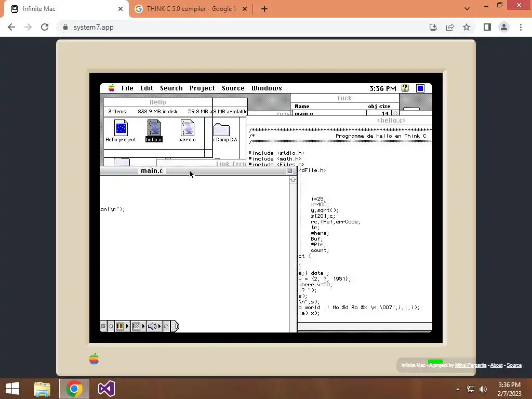The height and width of the screenshot is (399, 532).
Task: Open the application switcher menu icon
Action: [420, 88]
